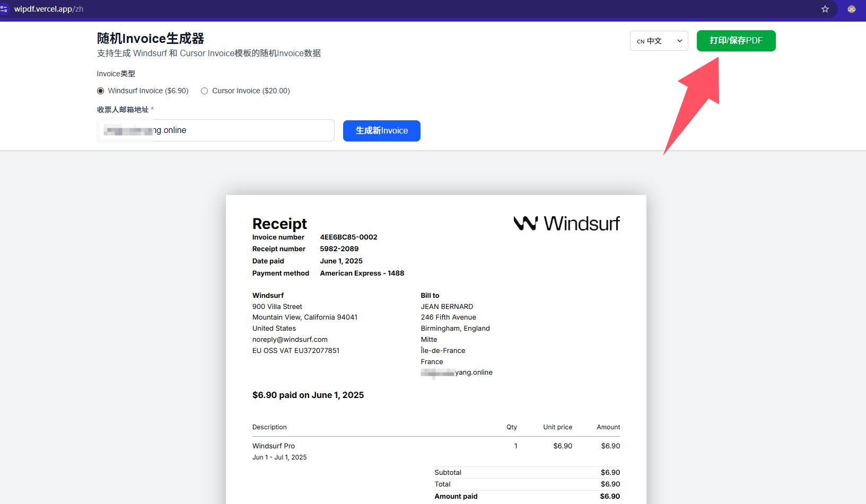This screenshot has width=866, height=504.
Task: Click the address line 246 Fifth Avenue
Action: click(449, 317)
